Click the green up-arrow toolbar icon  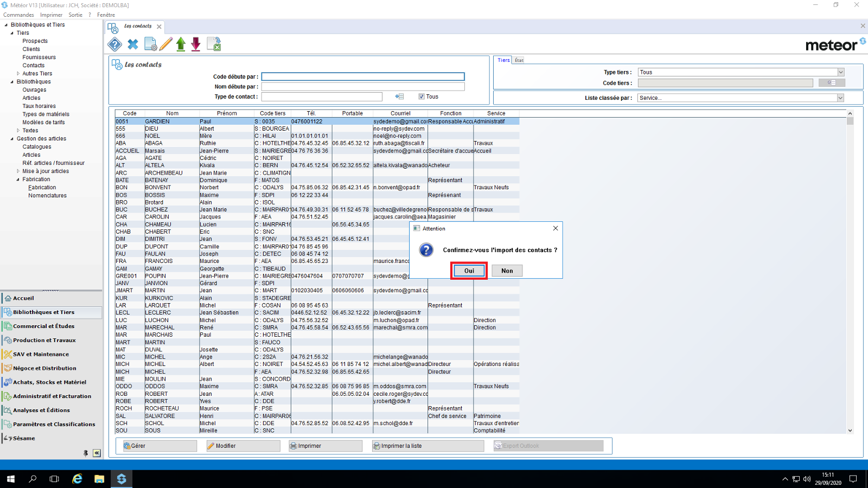[x=181, y=44]
